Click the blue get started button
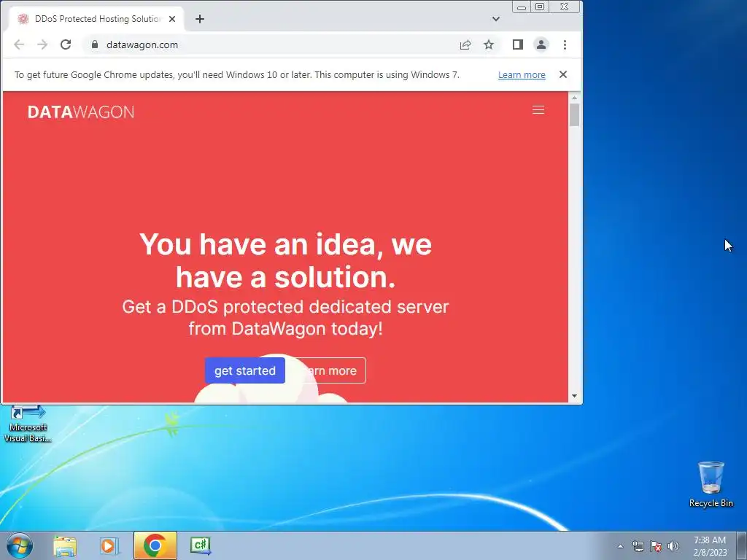 coord(245,370)
